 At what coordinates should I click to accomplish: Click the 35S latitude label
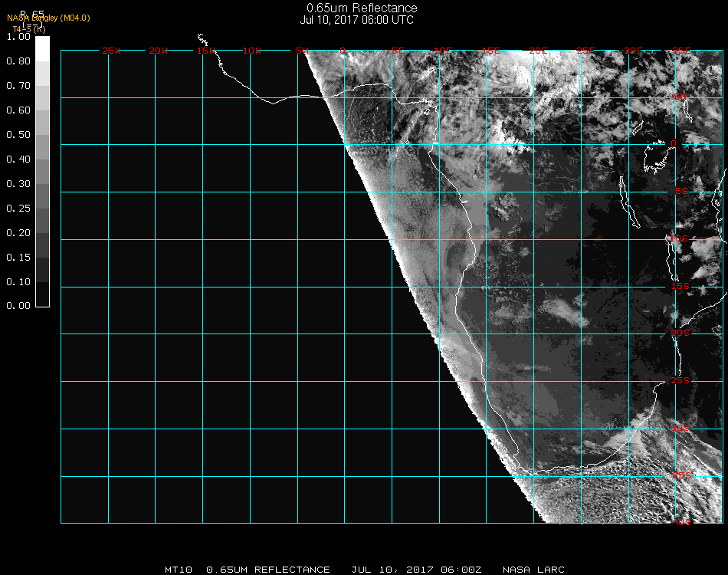[x=681, y=475]
